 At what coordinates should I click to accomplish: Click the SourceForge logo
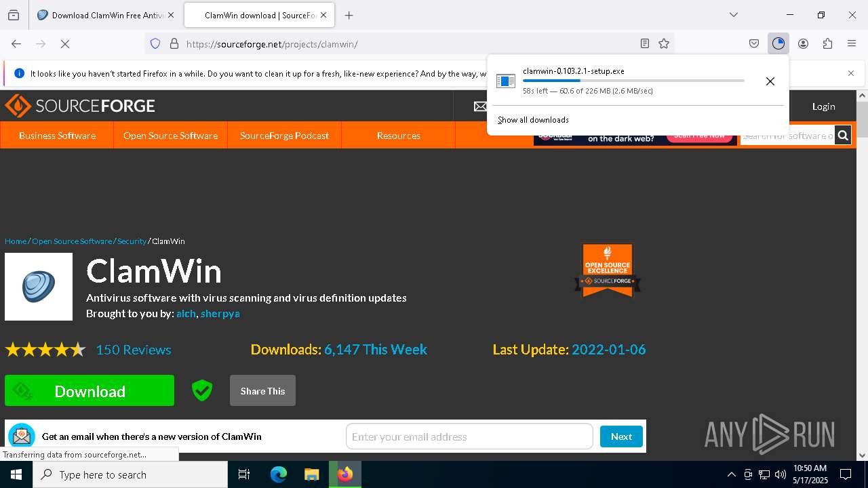tap(80, 106)
